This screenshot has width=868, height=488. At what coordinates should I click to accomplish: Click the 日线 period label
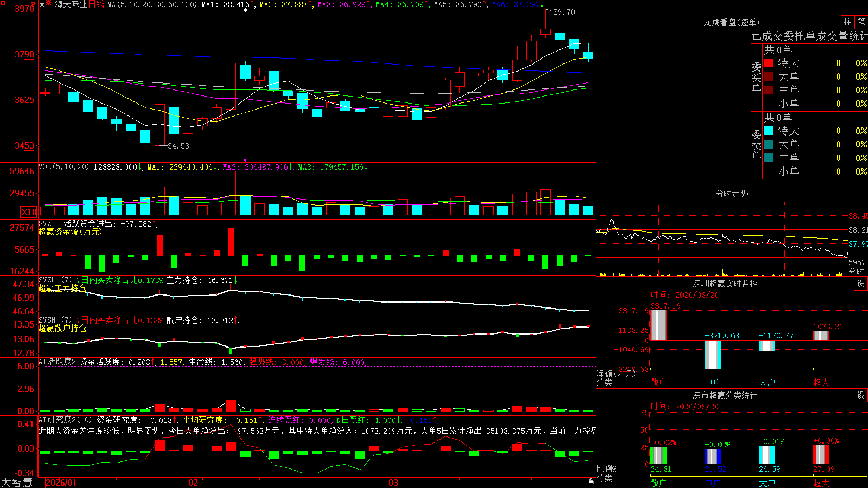click(96, 4)
